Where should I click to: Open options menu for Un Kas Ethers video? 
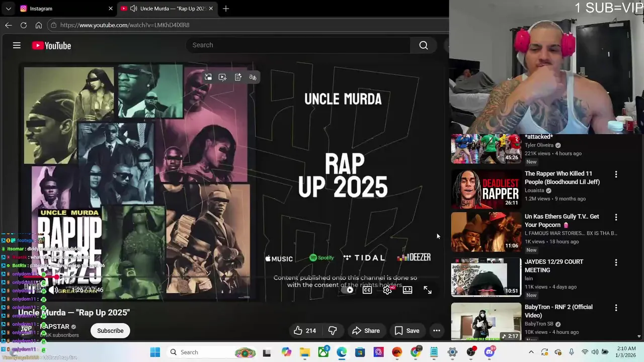[616, 217]
